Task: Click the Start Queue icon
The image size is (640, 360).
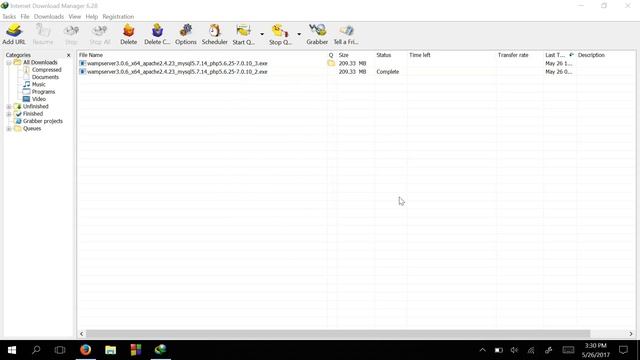Action: pos(244,34)
